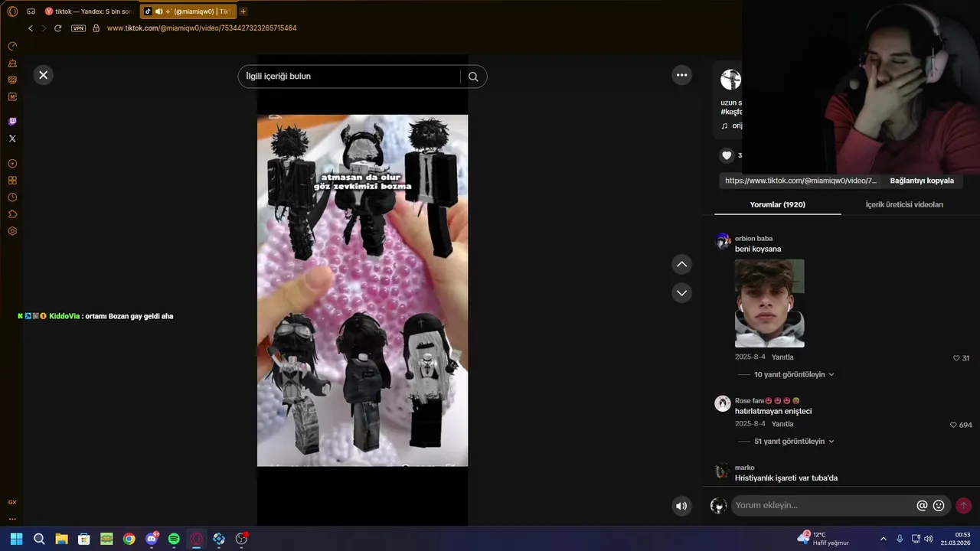This screenshot has height=551, width=980.
Task: Send comment with the red arrow button
Action: (x=963, y=505)
